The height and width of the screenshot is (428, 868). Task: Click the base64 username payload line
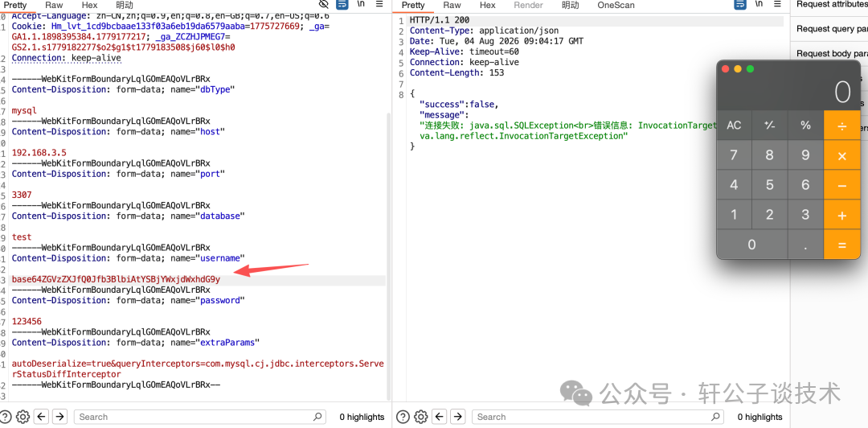(116, 279)
